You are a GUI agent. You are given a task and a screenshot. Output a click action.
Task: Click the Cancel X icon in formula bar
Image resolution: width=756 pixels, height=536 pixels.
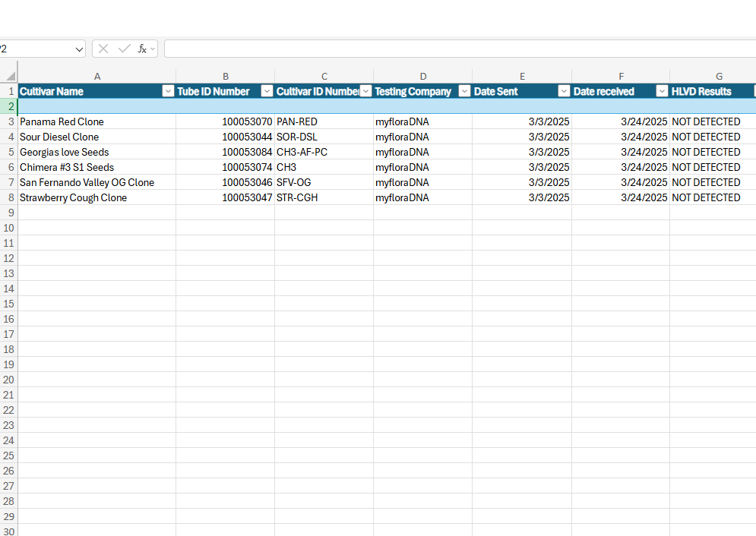coord(103,49)
